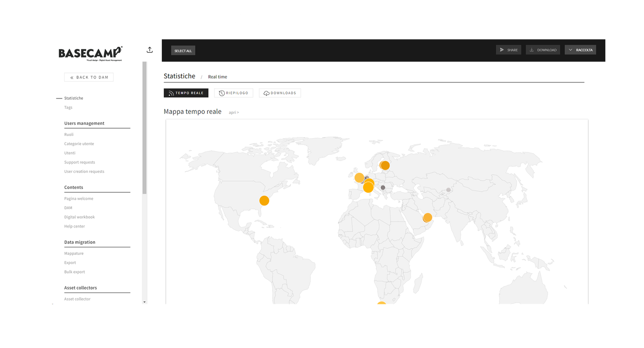644x348 pixels.
Task: Switch to the Downloads tab
Action: pyautogui.click(x=280, y=93)
